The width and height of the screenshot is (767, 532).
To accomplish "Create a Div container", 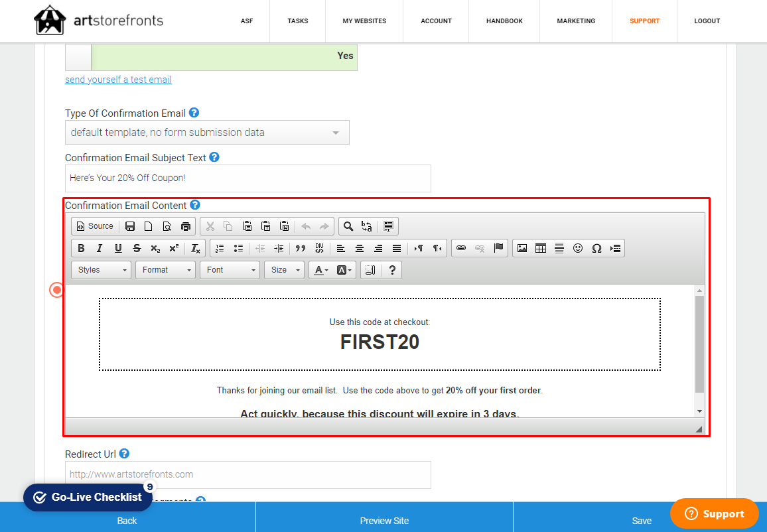I will coord(319,248).
